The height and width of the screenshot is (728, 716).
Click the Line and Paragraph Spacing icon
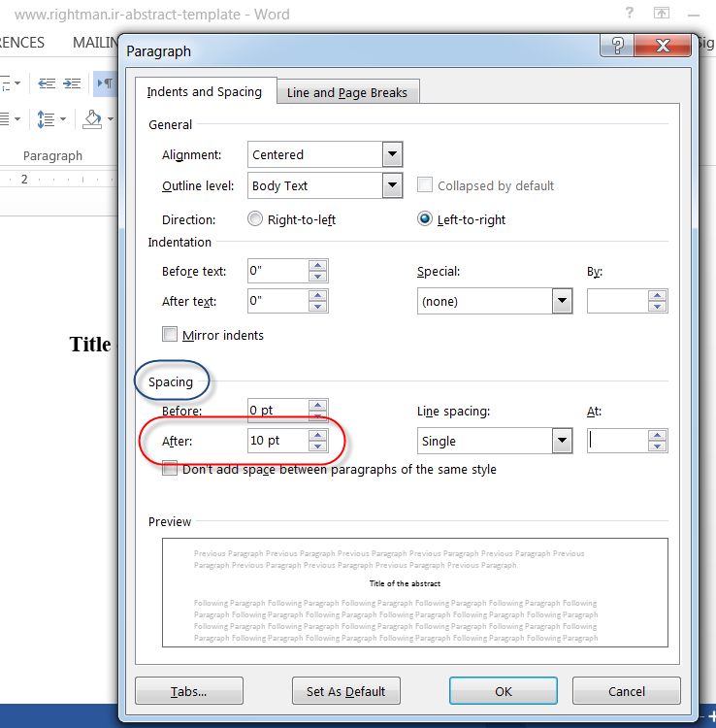[46, 119]
